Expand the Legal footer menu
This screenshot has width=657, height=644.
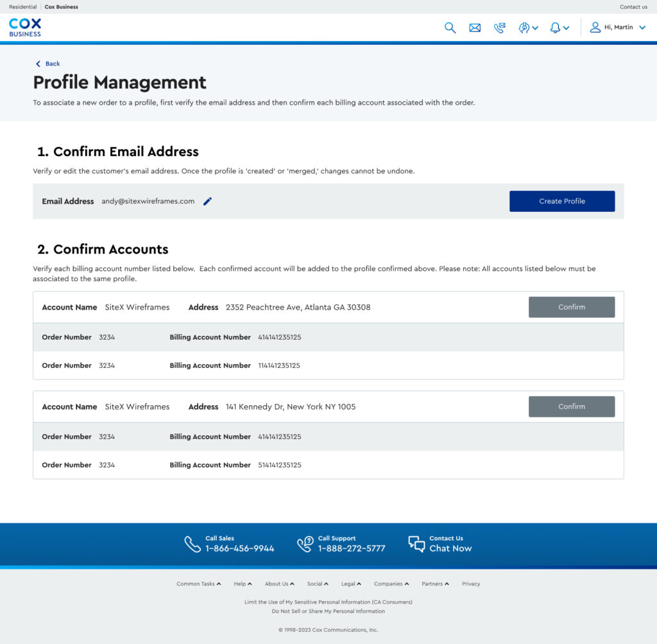pyautogui.click(x=351, y=584)
